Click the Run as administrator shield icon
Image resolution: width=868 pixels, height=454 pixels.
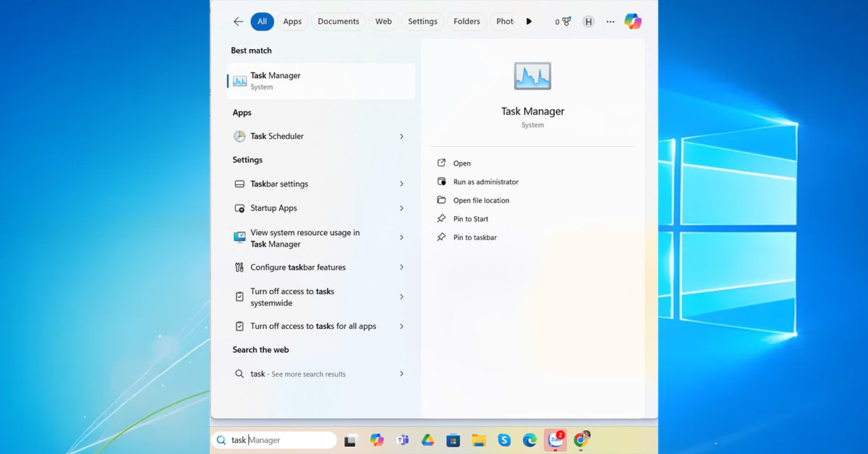coord(441,181)
